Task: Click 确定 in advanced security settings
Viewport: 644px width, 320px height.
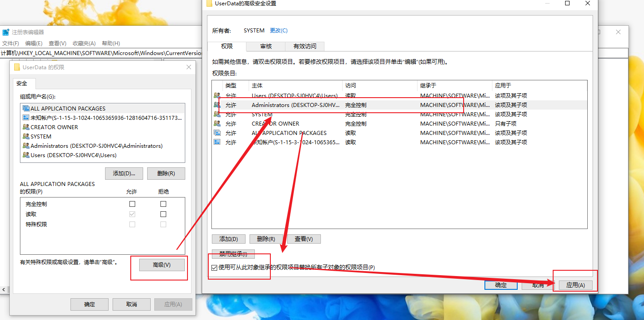Action: [x=501, y=285]
